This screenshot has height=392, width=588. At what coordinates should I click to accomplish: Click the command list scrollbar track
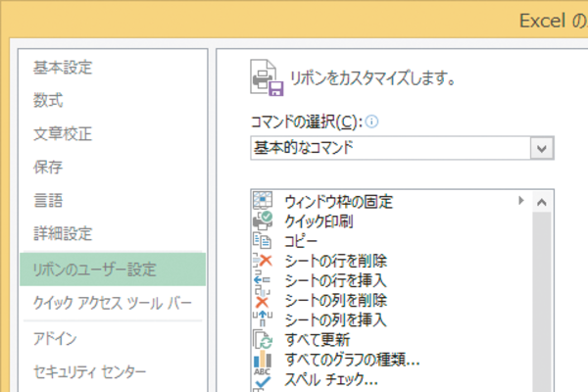542,302
